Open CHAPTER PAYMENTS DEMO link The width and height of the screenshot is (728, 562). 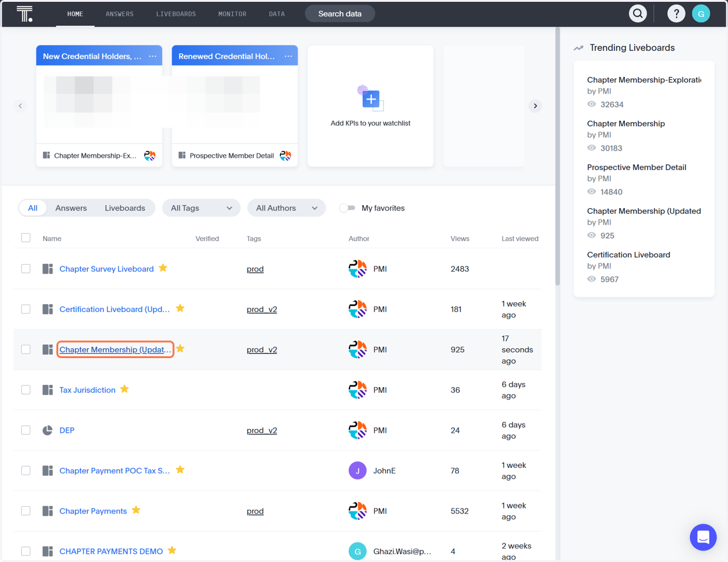click(111, 551)
